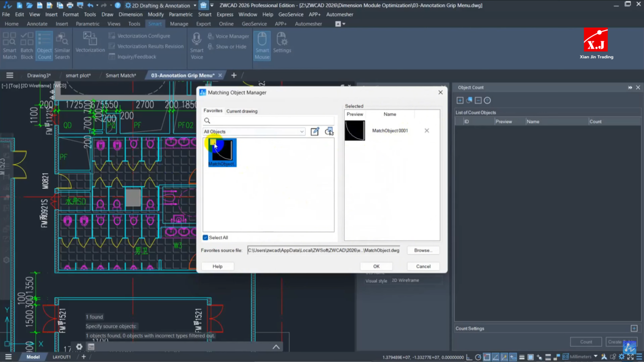The width and height of the screenshot is (644, 362).
Task: Open the All Objects dropdown
Action: pyautogui.click(x=254, y=132)
